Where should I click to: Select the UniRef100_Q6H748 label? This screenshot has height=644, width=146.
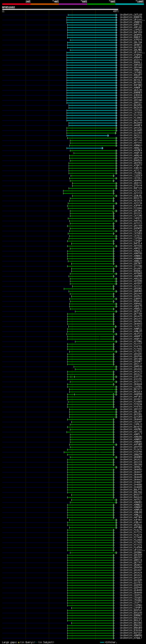pyautogui.click(x=131, y=158)
